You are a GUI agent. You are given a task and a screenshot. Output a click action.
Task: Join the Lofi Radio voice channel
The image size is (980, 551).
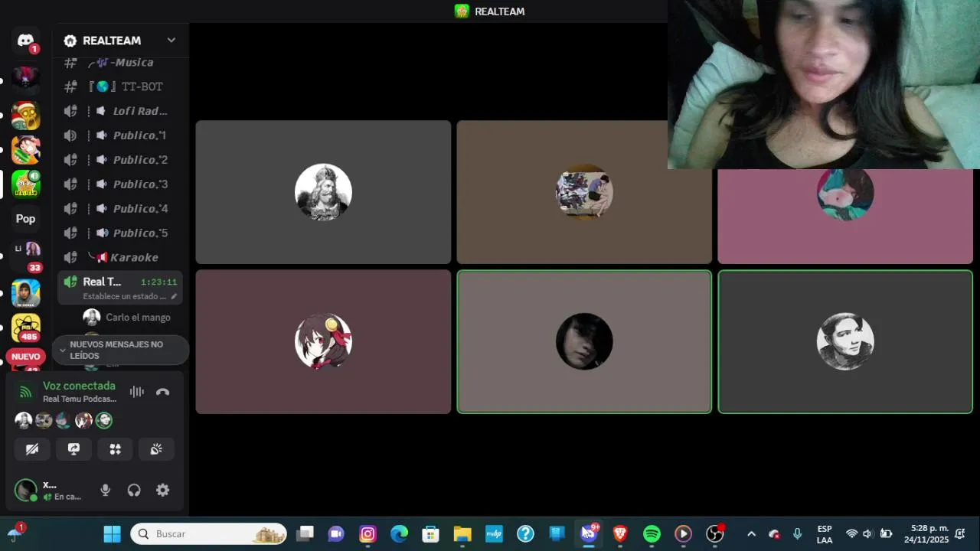pos(121,111)
